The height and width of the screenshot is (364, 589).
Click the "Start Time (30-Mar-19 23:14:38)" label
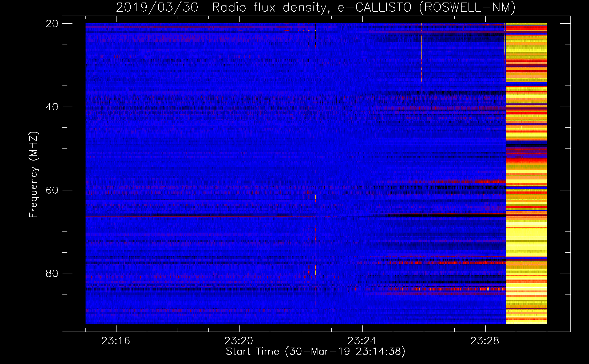(x=316, y=352)
